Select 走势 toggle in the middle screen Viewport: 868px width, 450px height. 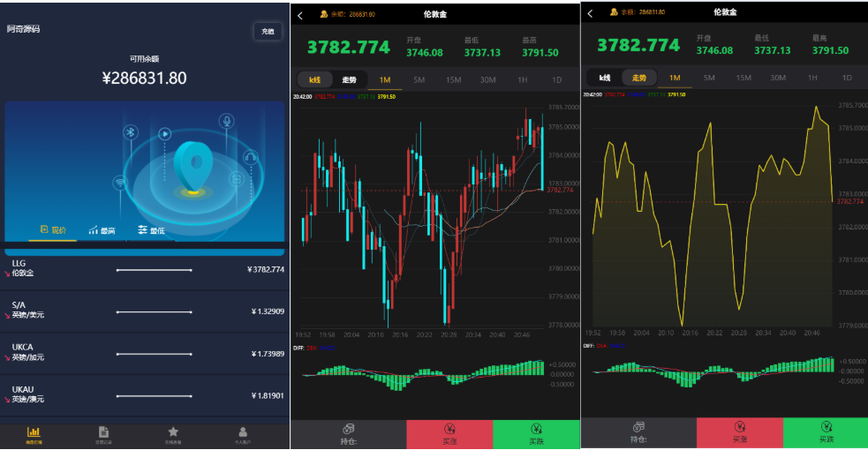pos(350,79)
